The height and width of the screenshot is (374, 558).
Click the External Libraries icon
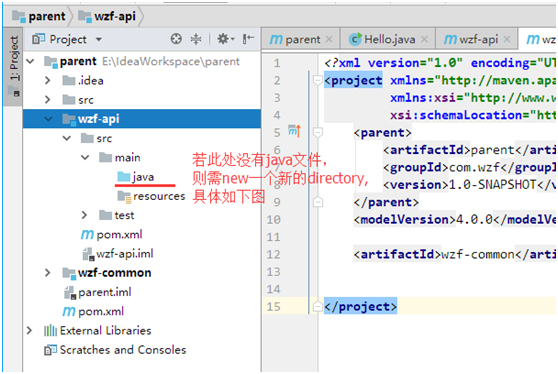click(x=50, y=331)
